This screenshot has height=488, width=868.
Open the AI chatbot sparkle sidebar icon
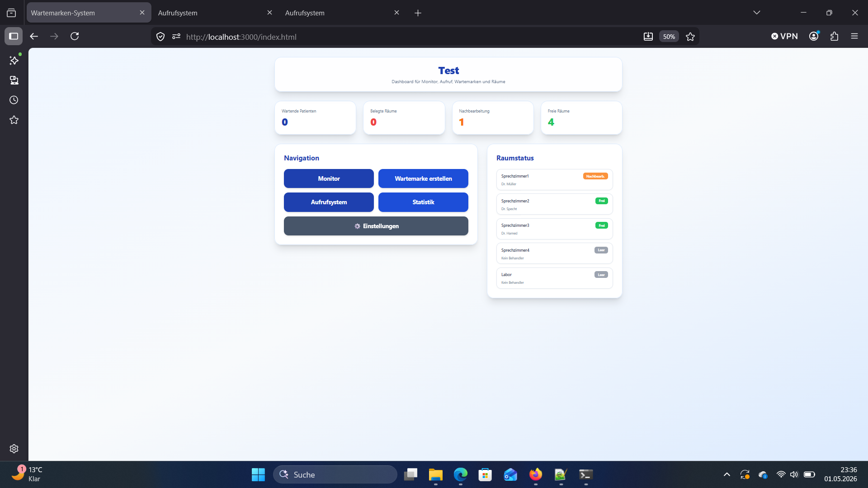click(x=14, y=60)
